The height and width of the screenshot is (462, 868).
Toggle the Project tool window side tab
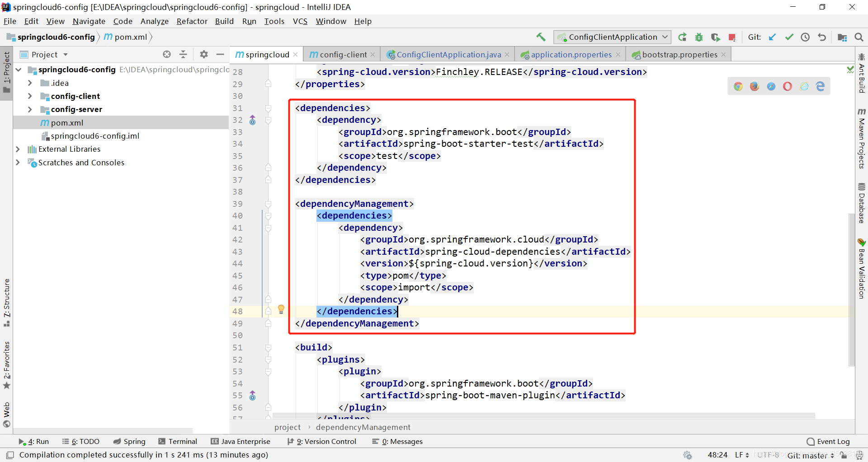(6, 72)
